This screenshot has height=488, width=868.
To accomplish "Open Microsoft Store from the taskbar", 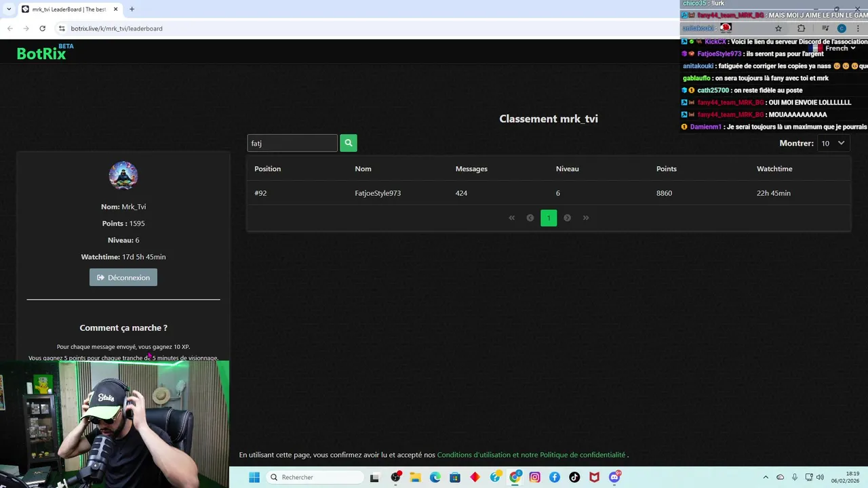I will pos(455,477).
